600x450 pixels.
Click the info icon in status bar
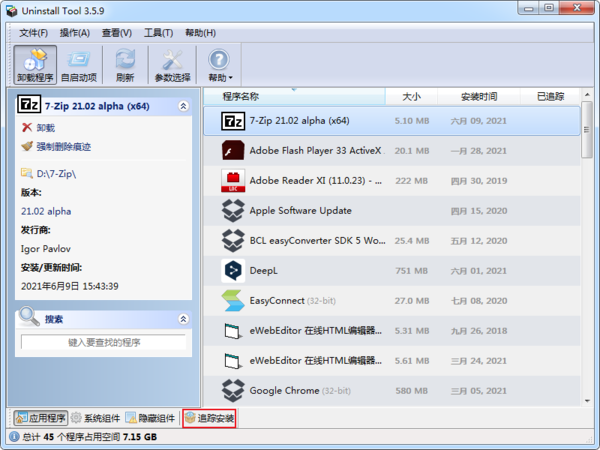14,437
